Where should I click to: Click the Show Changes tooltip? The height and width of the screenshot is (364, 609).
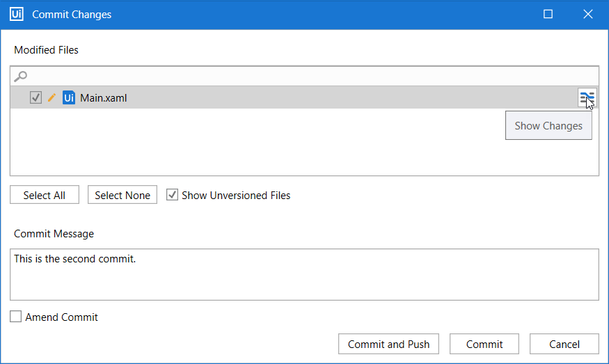[x=548, y=126]
